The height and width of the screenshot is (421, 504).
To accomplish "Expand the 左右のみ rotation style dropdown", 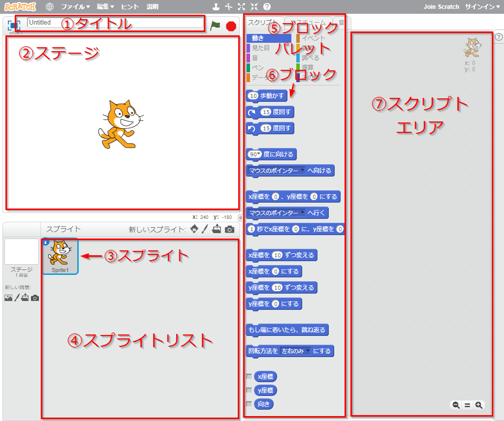I will pyautogui.click(x=295, y=351).
